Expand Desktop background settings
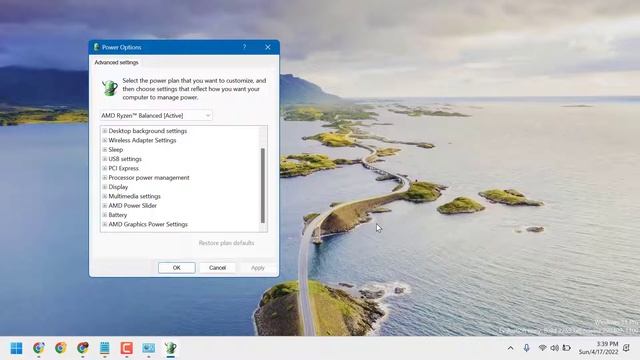Image resolution: width=640 pixels, height=360 pixels. click(104, 131)
